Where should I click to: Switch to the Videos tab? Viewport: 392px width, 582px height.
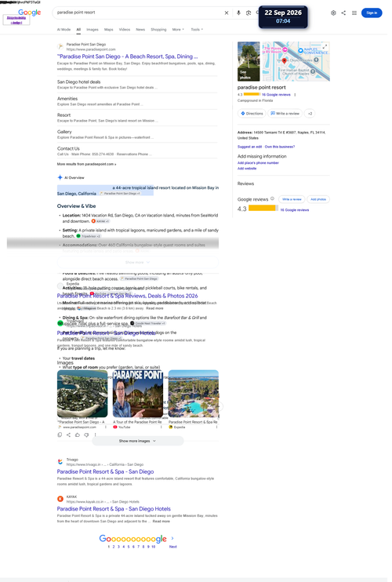pyautogui.click(x=125, y=29)
